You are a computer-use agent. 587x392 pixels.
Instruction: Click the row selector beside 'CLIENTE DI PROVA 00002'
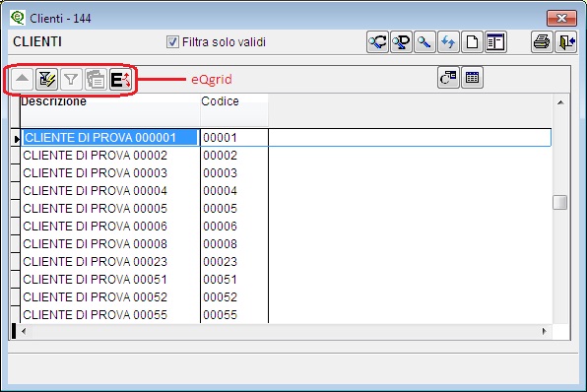pyautogui.click(x=16, y=155)
